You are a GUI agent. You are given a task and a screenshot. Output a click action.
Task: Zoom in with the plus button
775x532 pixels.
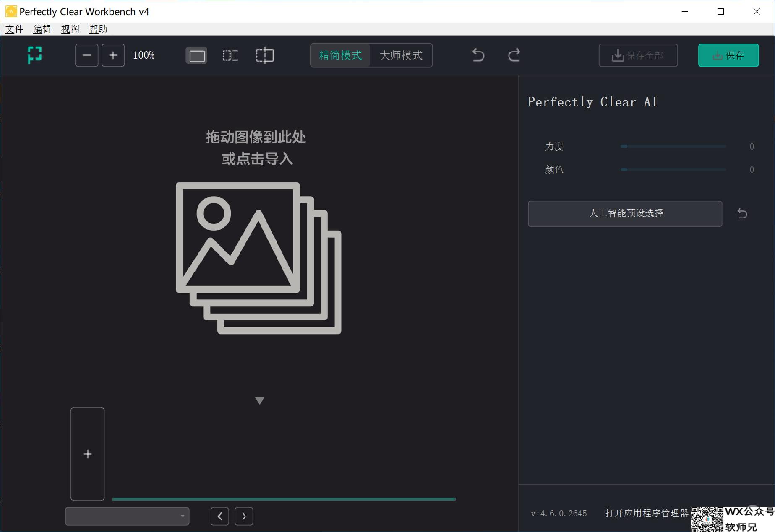pyautogui.click(x=113, y=55)
